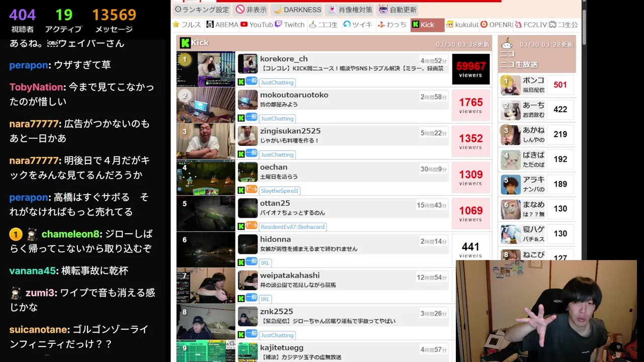
Task: Open ottan25 channel name link
Action: pos(275,204)
